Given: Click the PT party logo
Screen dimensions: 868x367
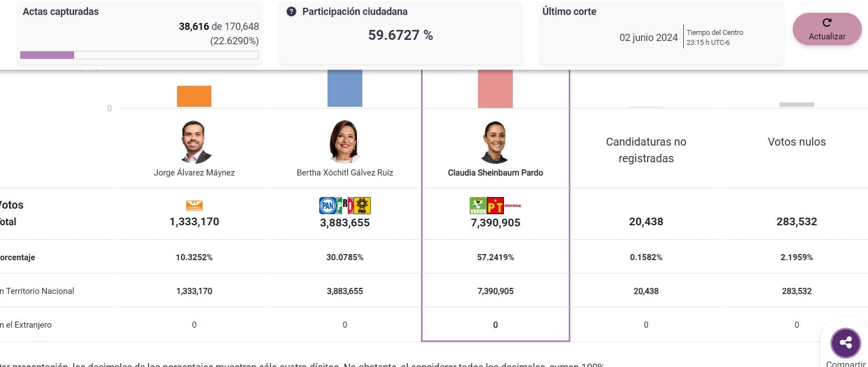Looking at the screenshot, I should click(x=495, y=206).
